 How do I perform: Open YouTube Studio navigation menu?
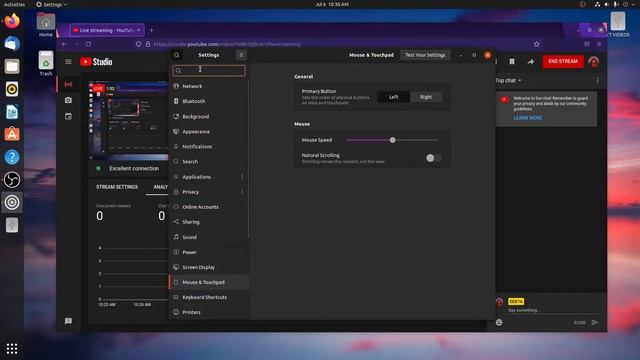[68, 62]
